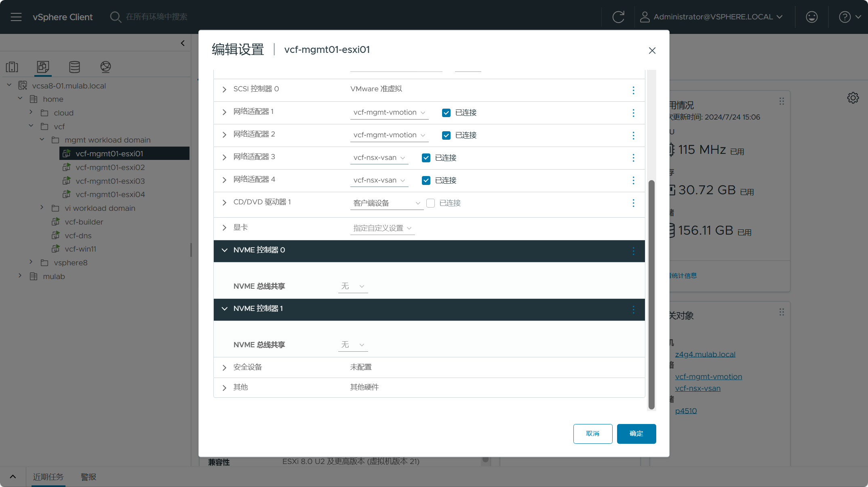Expand the cloud folder

coord(31,112)
